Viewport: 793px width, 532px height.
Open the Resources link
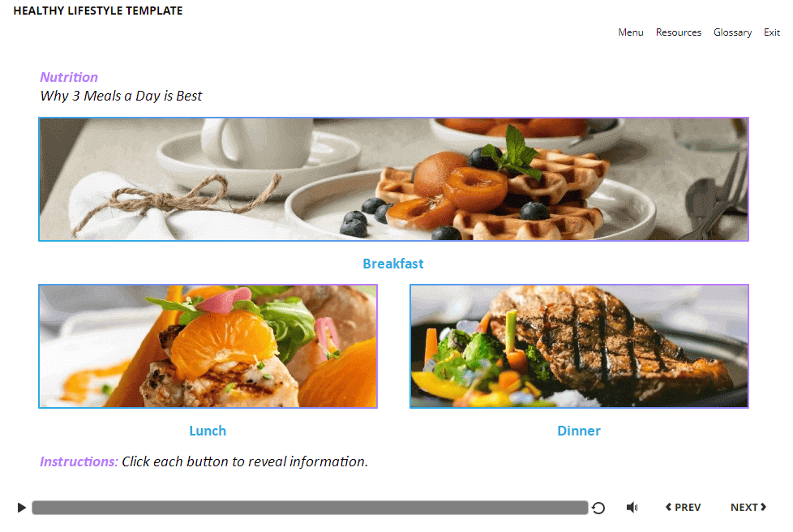(678, 32)
